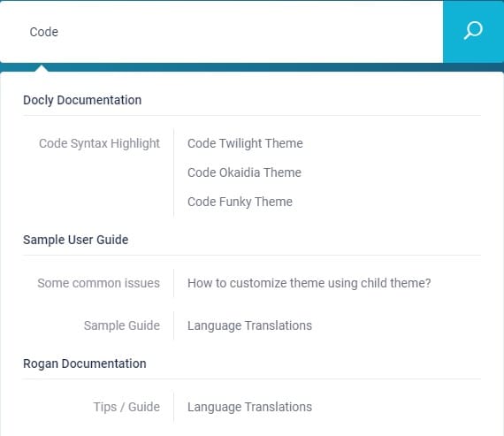Click the Docly Documentation heading
504x436 pixels.
[x=82, y=100]
